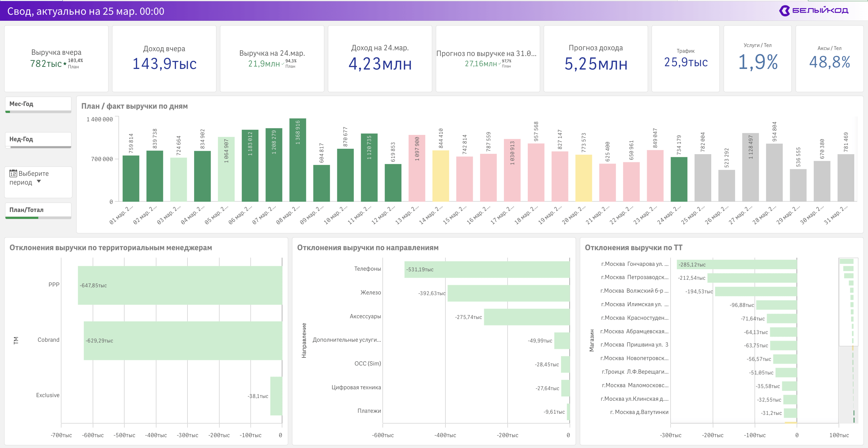Select the Телефоны deviation bar

click(487, 269)
